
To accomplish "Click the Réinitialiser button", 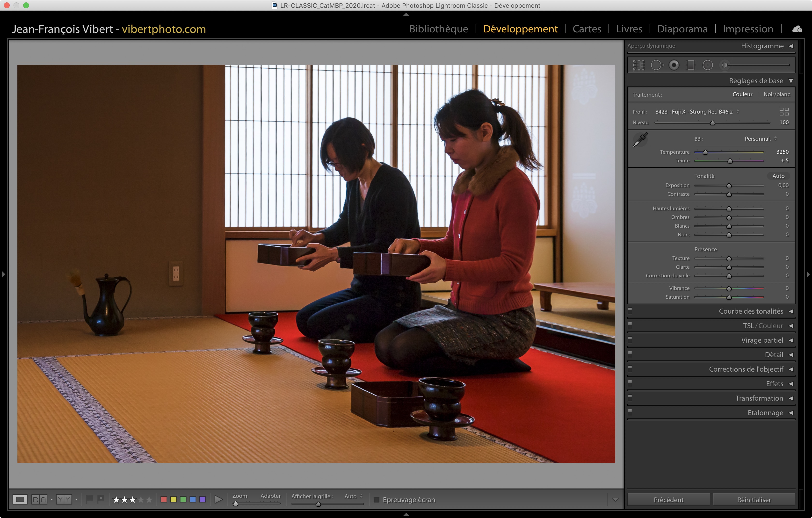I will 754,499.
